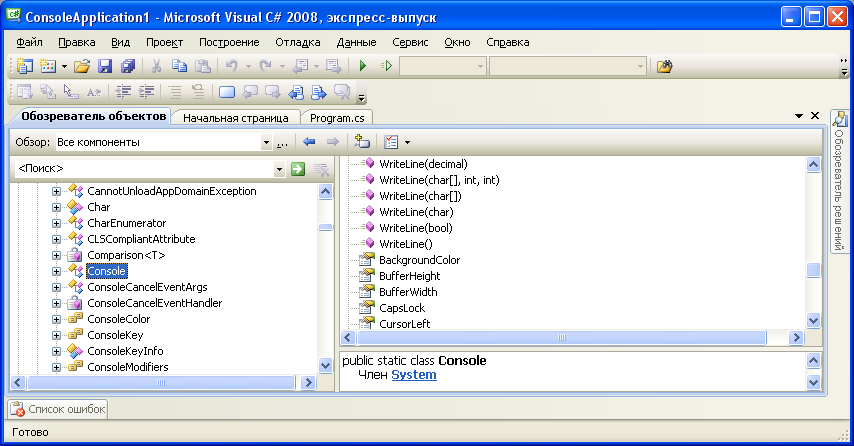
Task: Click the Step Into green outline arrow
Action: click(x=386, y=66)
